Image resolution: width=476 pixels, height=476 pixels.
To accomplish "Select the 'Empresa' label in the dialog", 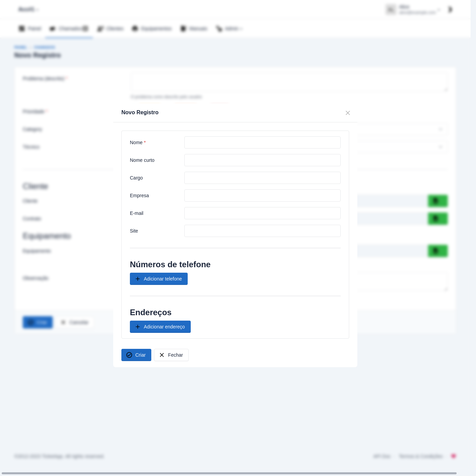I will pos(139,195).
